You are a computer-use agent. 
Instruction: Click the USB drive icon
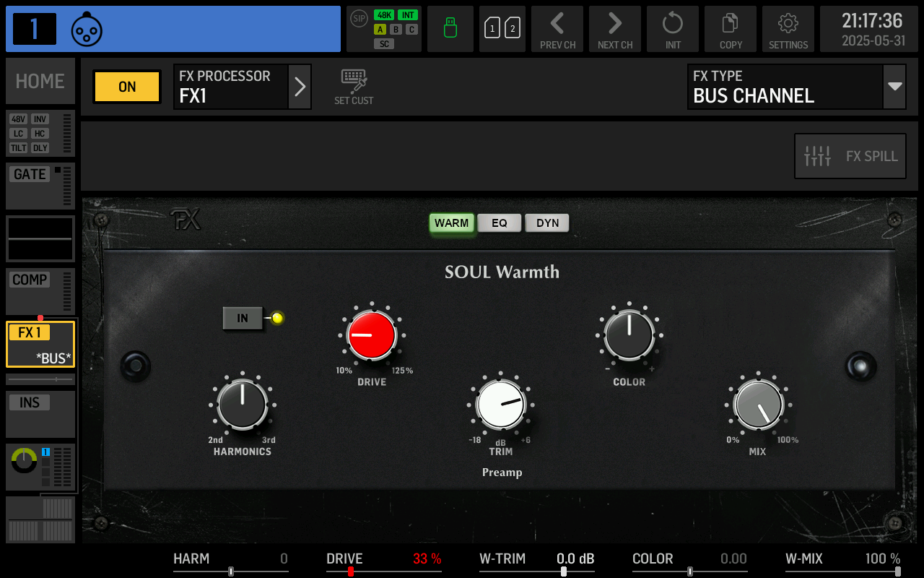(450, 29)
